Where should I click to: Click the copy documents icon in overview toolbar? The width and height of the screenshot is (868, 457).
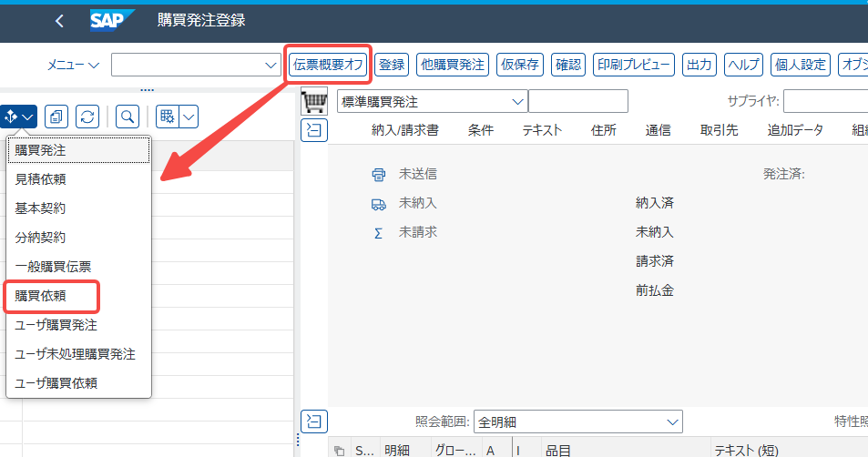point(56,117)
